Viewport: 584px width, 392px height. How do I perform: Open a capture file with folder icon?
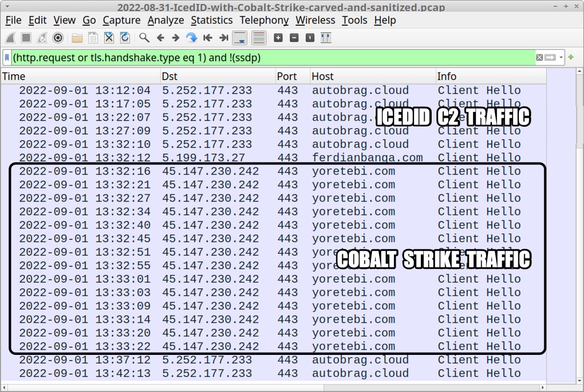(x=77, y=38)
